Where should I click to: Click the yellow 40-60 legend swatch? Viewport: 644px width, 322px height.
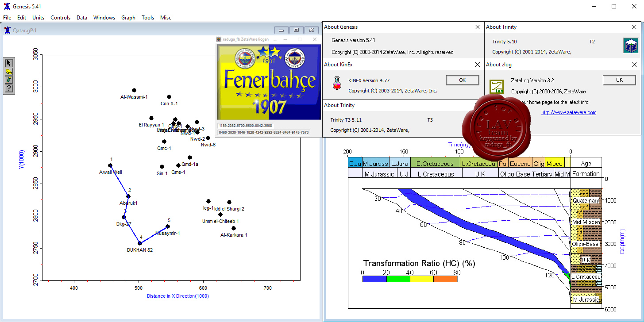[422, 279]
